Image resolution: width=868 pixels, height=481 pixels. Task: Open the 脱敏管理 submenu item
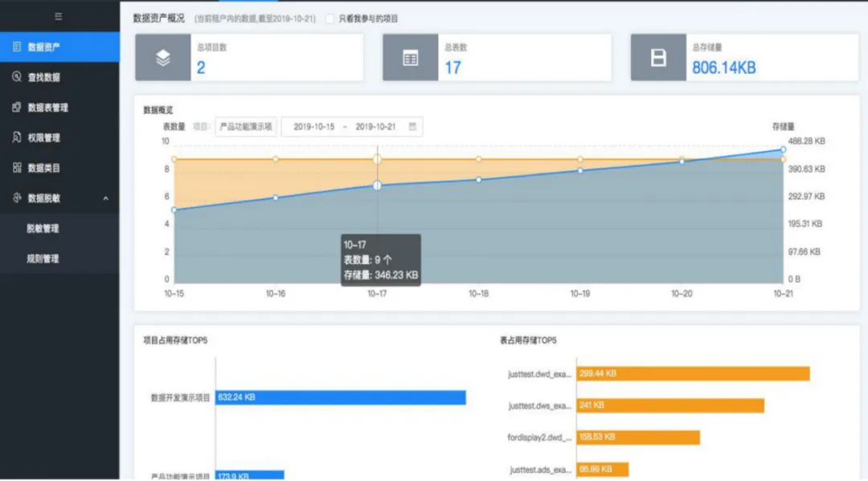click(43, 229)
